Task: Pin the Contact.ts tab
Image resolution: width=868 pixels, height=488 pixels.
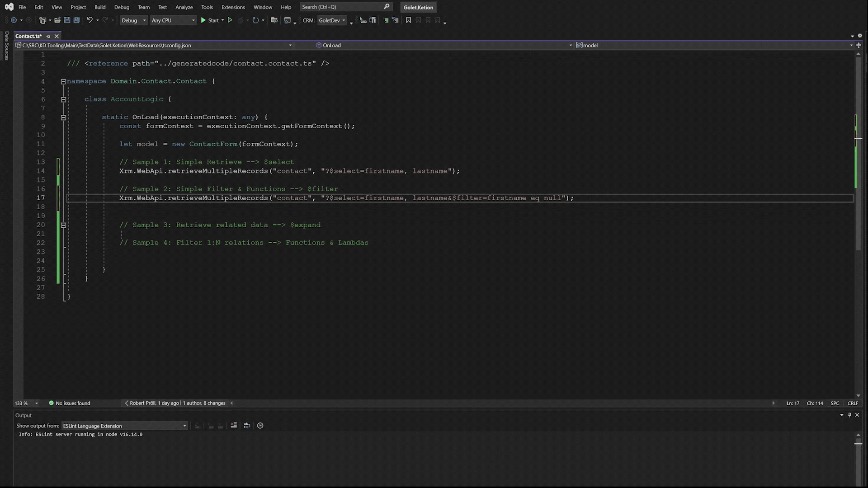Action: point(48,36)
